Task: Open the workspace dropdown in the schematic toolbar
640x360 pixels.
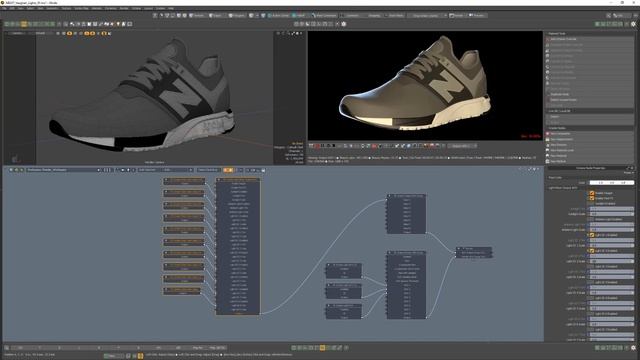Action: coord(63,170)
